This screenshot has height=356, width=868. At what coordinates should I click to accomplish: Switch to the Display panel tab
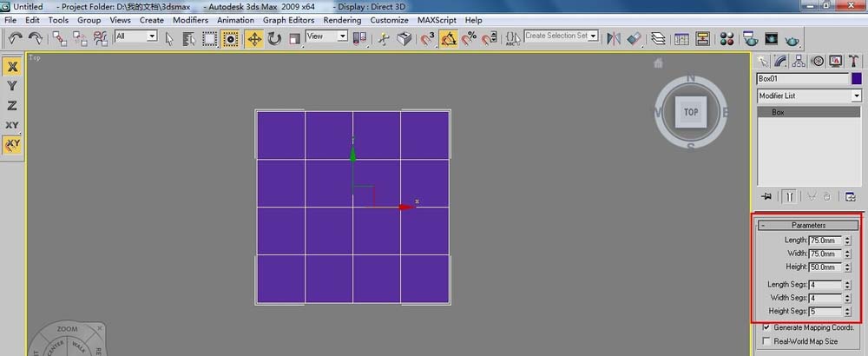click(835, 61)
